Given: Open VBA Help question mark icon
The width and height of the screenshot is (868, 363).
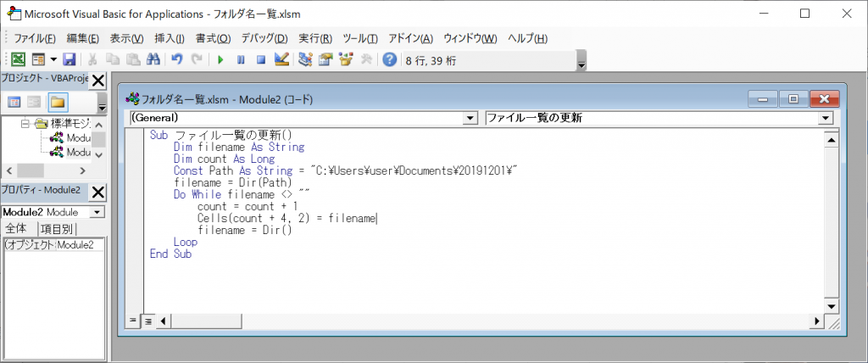Looking at the screenshot, I should click(x=390, y=60).
